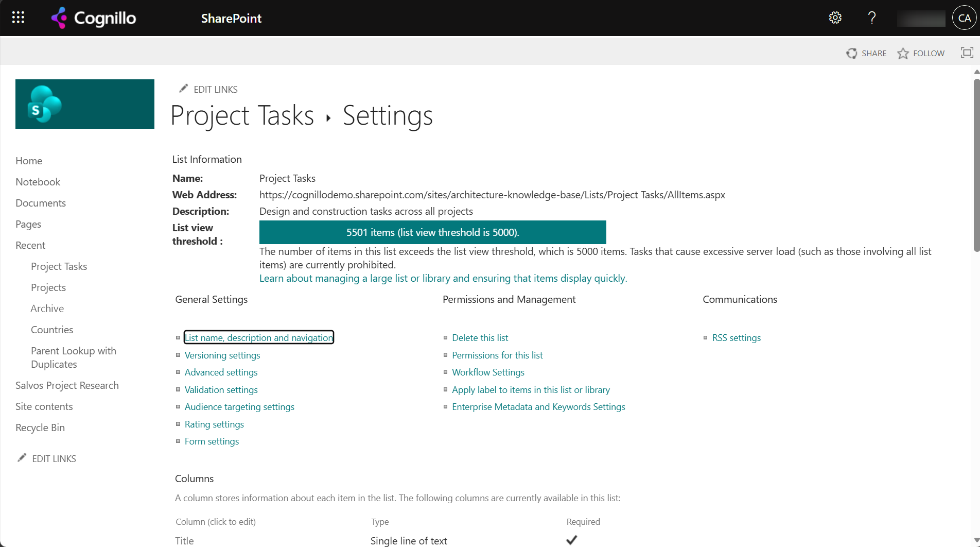Click Delete this list
This screenshot has width=980, height=547.
[x=480, y=337]
